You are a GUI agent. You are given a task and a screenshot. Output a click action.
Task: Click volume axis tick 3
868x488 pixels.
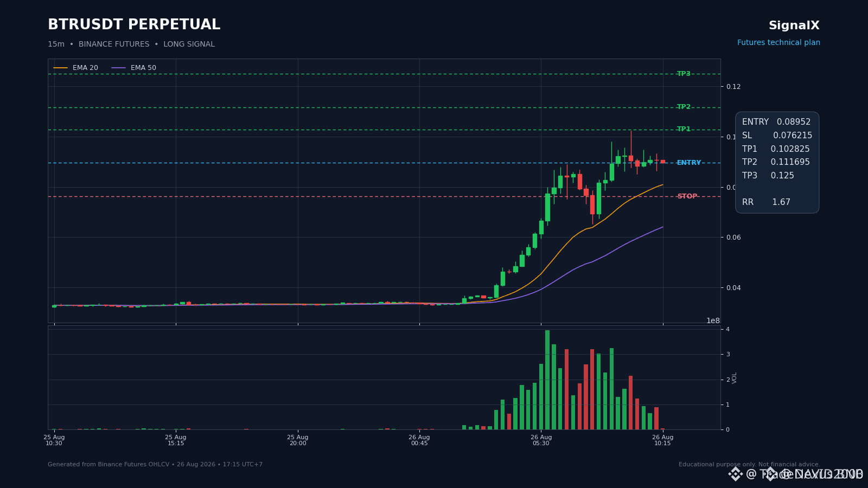[728, 354]
